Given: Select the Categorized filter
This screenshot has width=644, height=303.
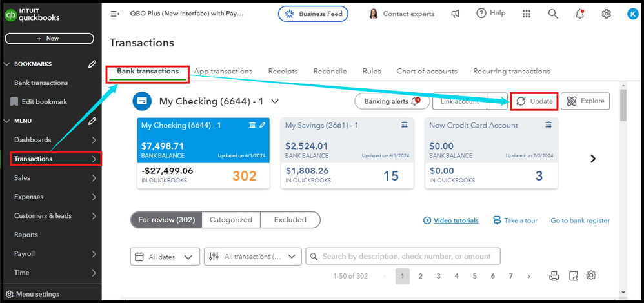Looking at the screenshot, I should (231, 220).
